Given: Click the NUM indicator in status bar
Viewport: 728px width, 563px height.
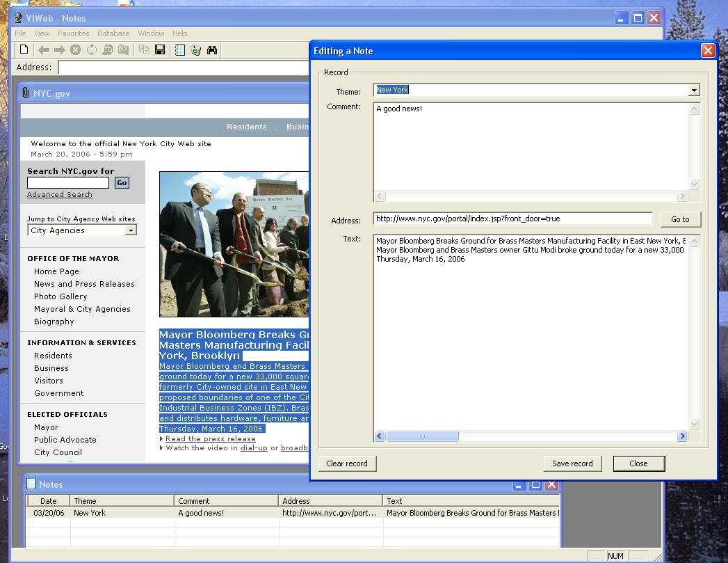Looking at the screenshot, I should [615, 556].
